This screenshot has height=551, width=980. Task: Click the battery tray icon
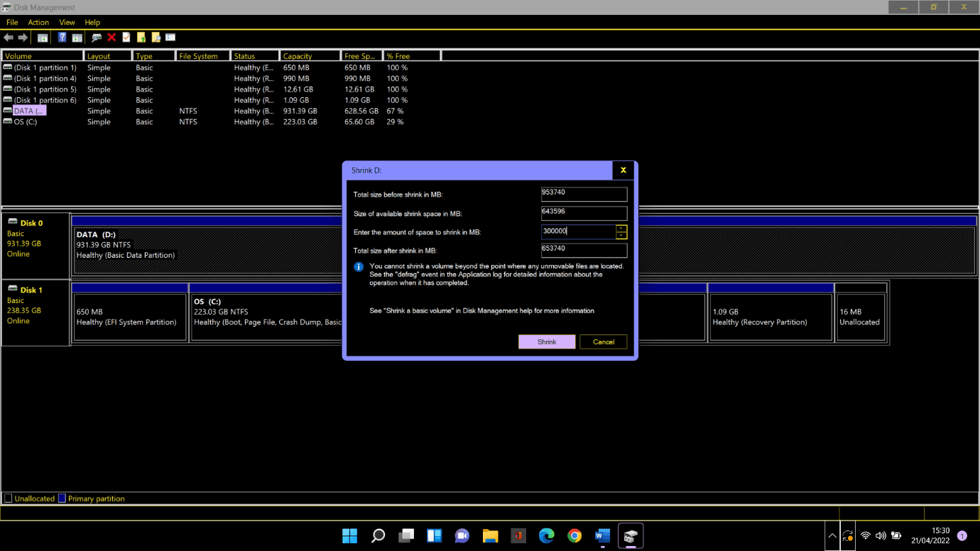896,535
